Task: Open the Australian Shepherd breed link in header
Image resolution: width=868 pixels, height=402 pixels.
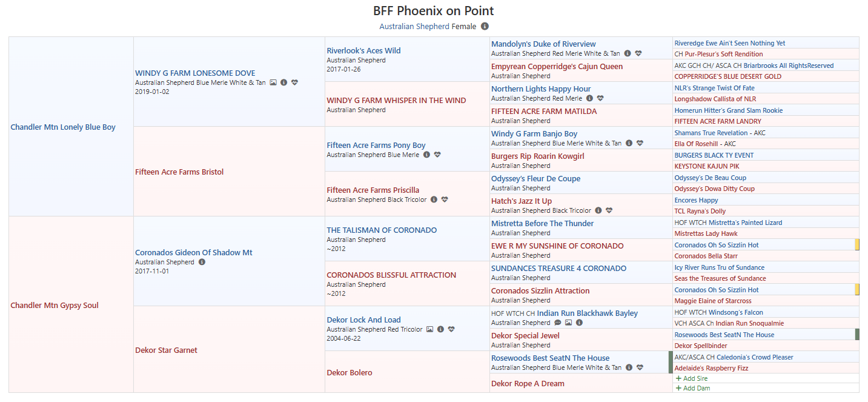Action: [414, 27]
